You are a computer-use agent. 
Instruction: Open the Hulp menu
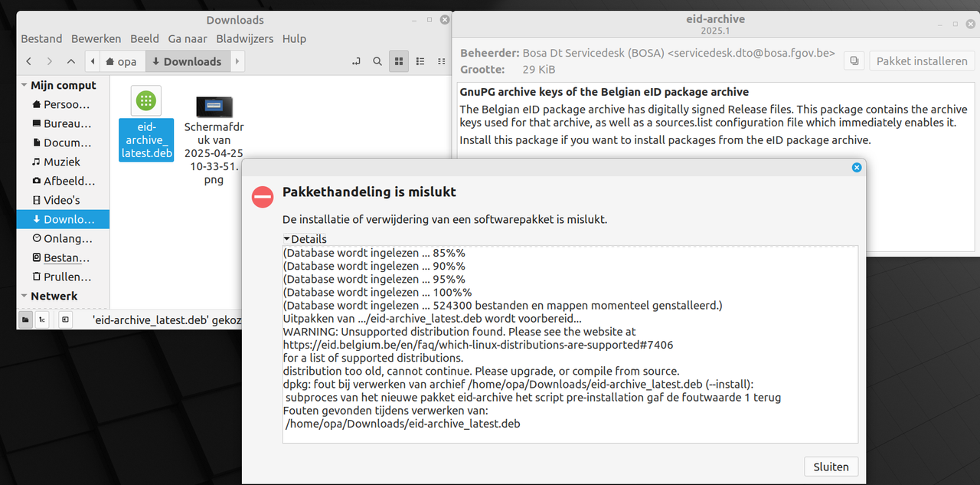coord(294,38)
